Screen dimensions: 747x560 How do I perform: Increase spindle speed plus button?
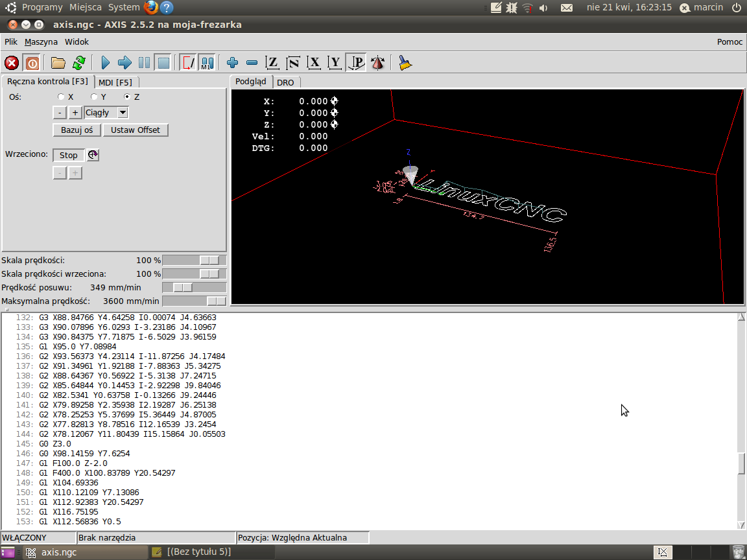[x=75, y=173]
